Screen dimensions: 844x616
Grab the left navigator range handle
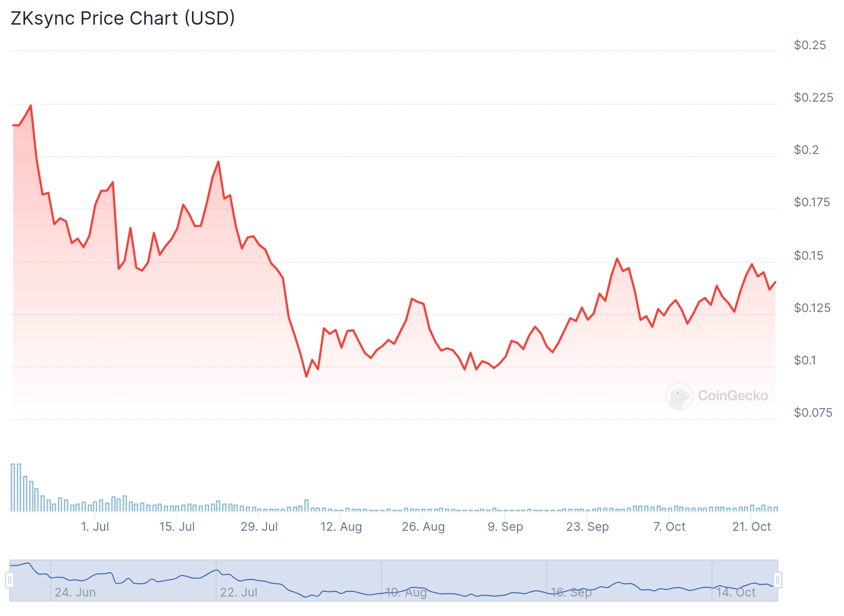pyautogui.click(x=10, y=580)
